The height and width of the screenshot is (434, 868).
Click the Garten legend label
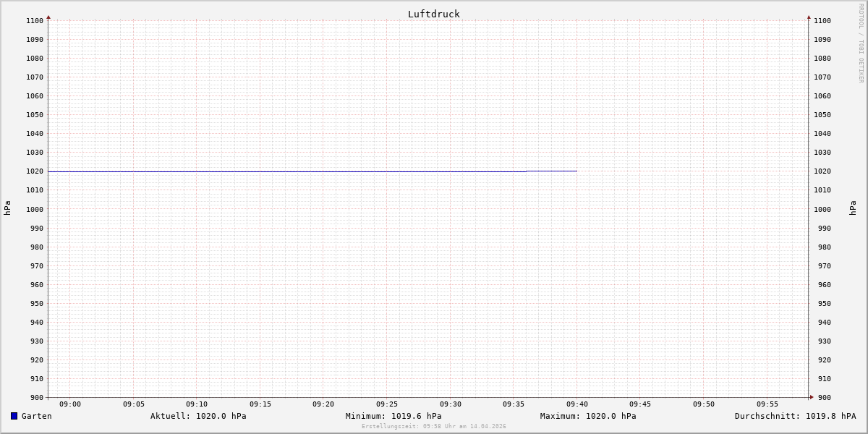(x=36, y=416)
